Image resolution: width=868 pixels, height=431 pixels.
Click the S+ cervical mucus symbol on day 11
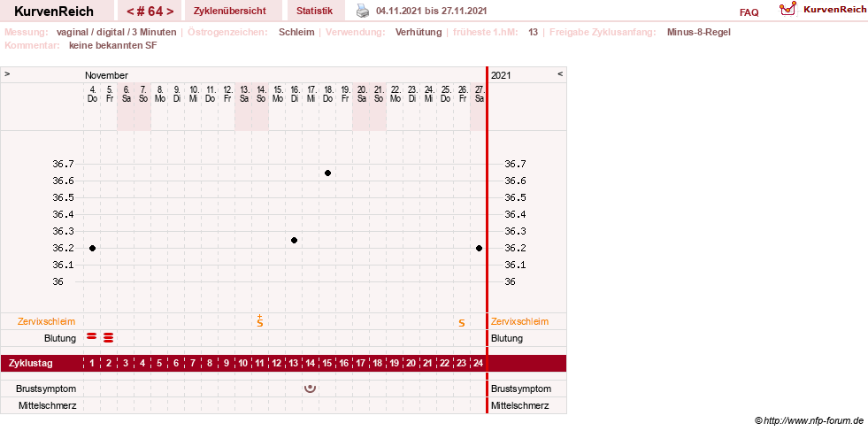click(259, 320)
